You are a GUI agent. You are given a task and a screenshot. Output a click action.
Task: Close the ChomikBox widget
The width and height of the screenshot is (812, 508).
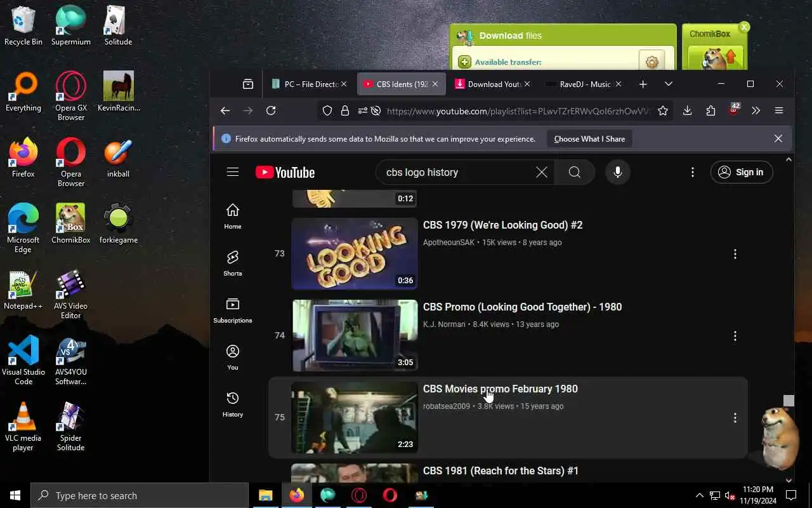click(744, 27)
